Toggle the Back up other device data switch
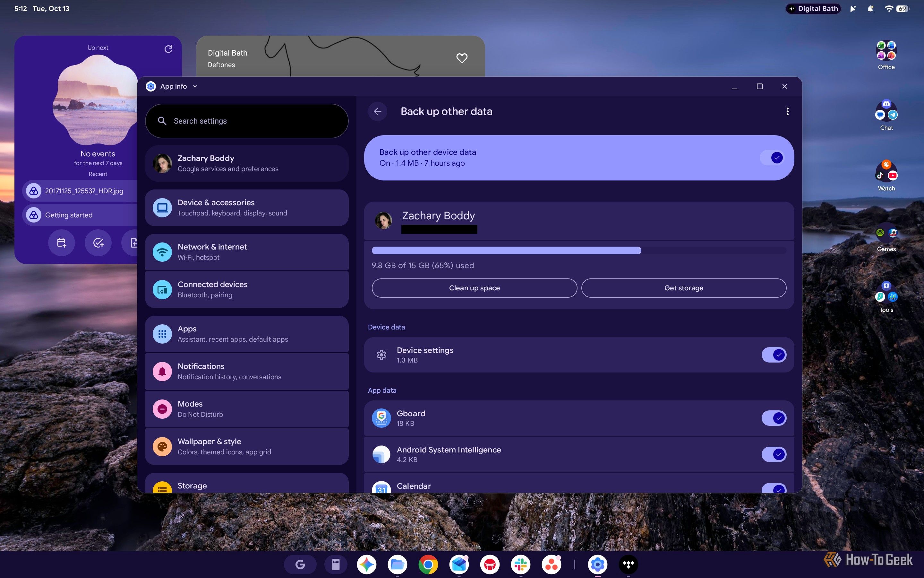Viewport: 924px width, 578px height. (772, 157)
